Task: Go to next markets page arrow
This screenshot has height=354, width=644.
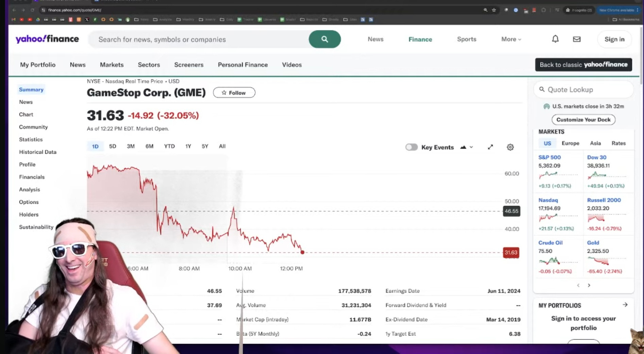Action: pos(589,285)
